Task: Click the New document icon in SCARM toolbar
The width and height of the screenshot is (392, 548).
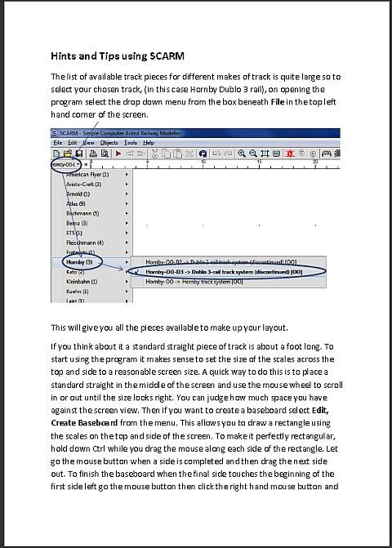Action: click(56, 154)
